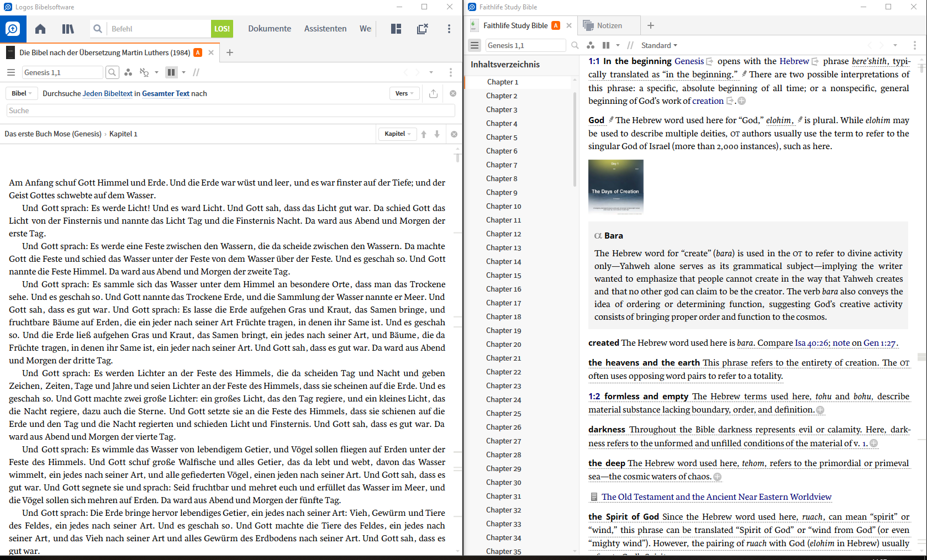927x560 pixels.
Task: Follow the 'Isa 40:26' reference link
Action: [811, 343]
